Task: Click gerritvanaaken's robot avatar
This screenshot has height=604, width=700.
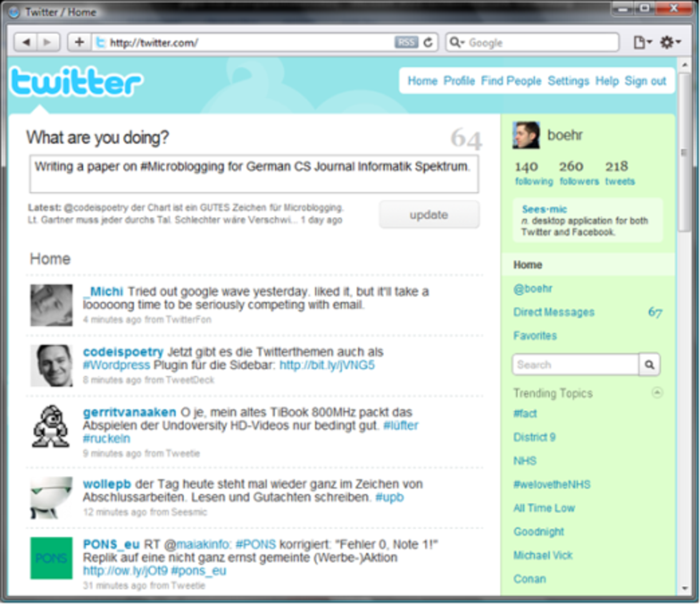Action: point(50,426)
